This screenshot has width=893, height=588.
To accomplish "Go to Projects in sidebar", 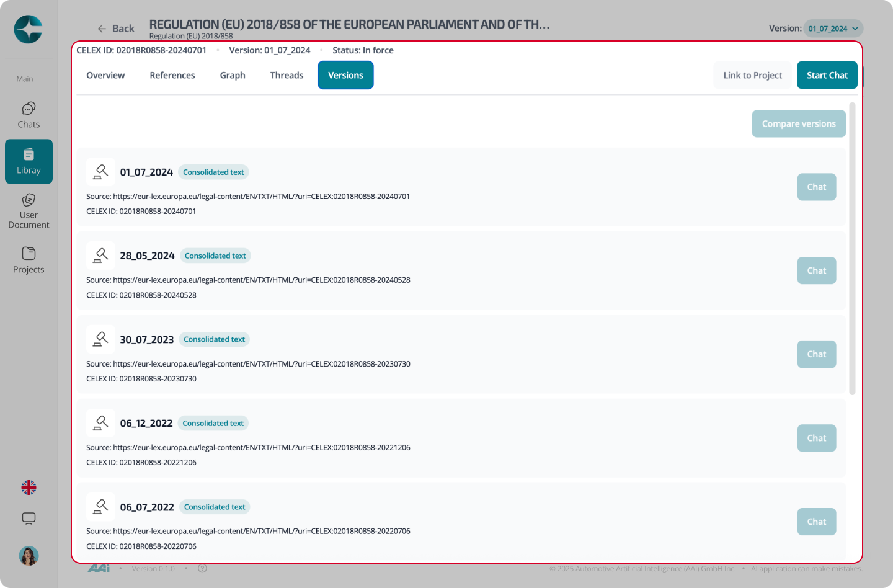I will (29, 261).
